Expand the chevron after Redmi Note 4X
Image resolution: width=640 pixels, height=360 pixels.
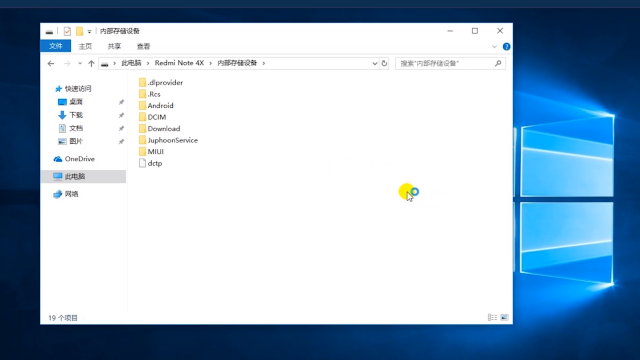211,63
